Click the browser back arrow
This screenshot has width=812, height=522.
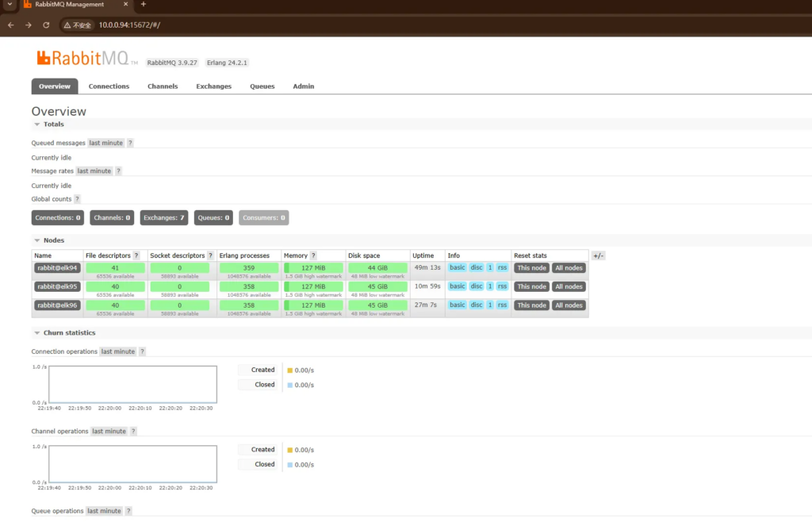10,25
